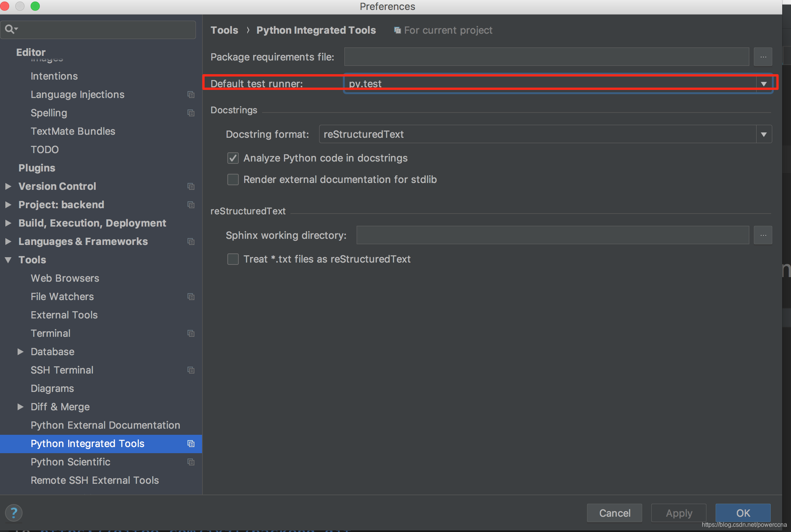Open the Default test runner dropdown
The height and width of the screenshot is (532, 791).
(763, 84)
